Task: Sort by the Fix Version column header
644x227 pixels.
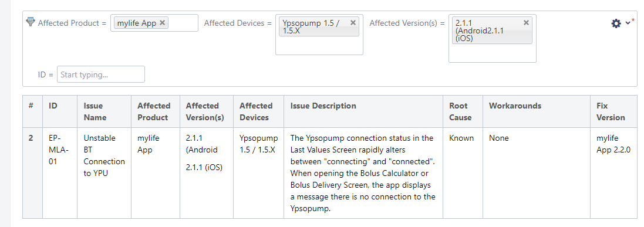Action: (x=611, y=111)
